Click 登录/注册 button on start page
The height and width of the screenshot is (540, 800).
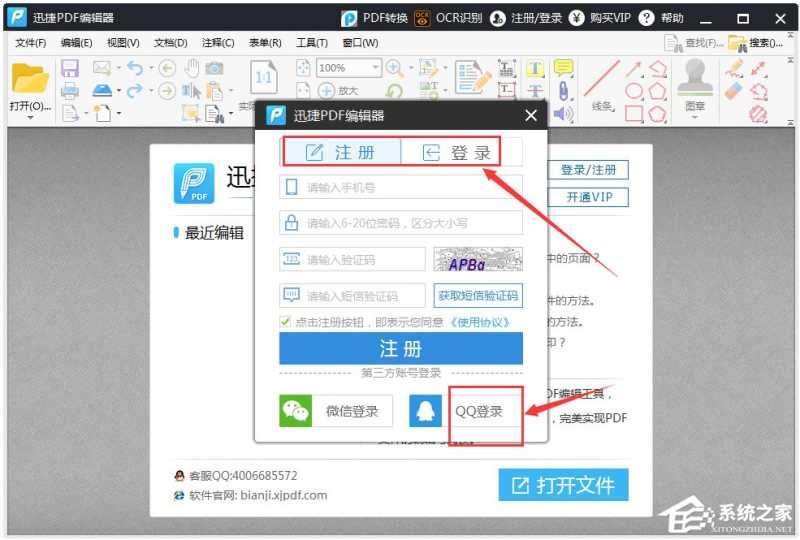[x=588, y=170]
